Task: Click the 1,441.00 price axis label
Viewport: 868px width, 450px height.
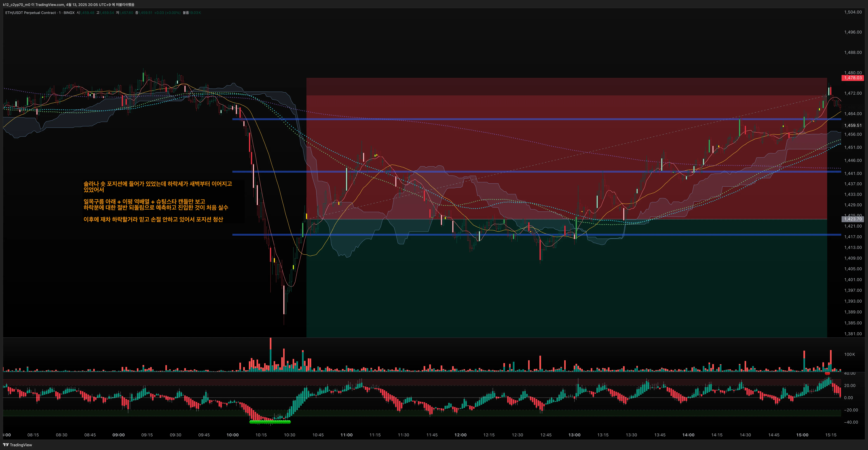Action: click(x=853, y=173)
